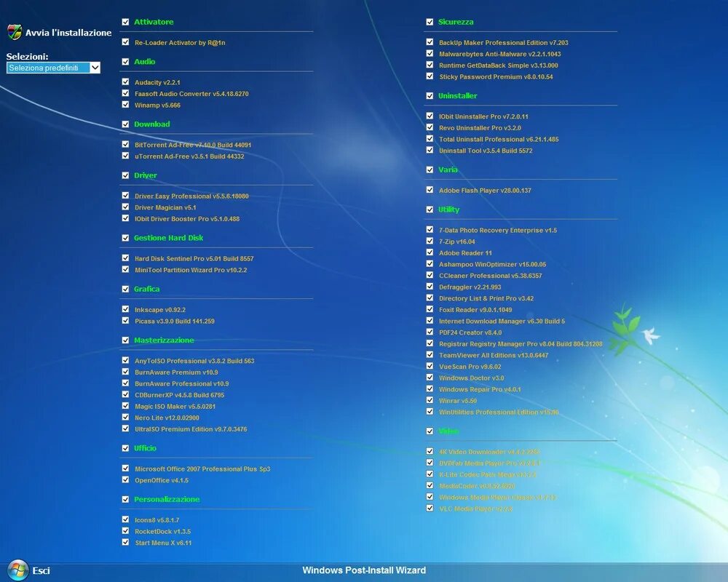Viewport: 728px width, 582px height.
Task: Uncheck Hard Disk Sentinel Pro v5.01
Action: click(x=125, y=258)
